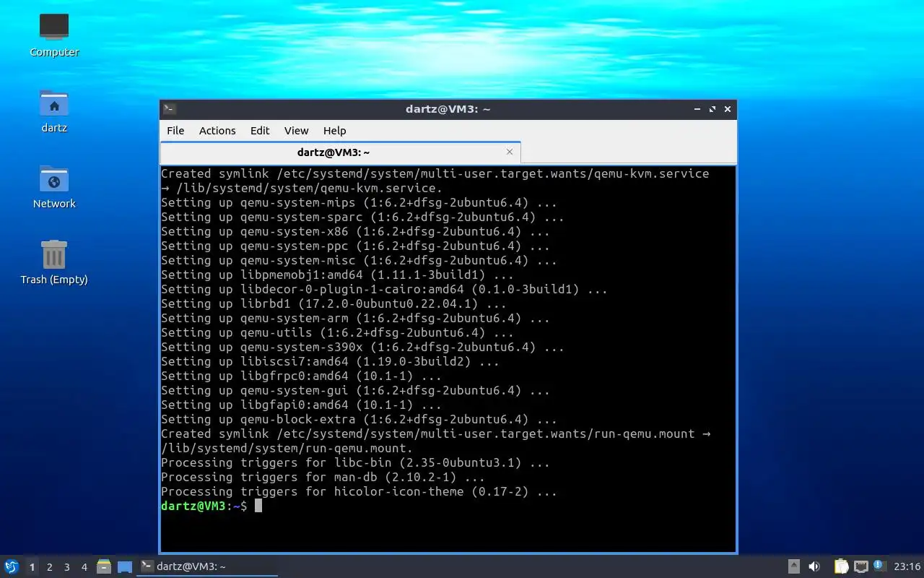Click the 'Created symlink ... run-qemu.mount' line

point(436,433)
